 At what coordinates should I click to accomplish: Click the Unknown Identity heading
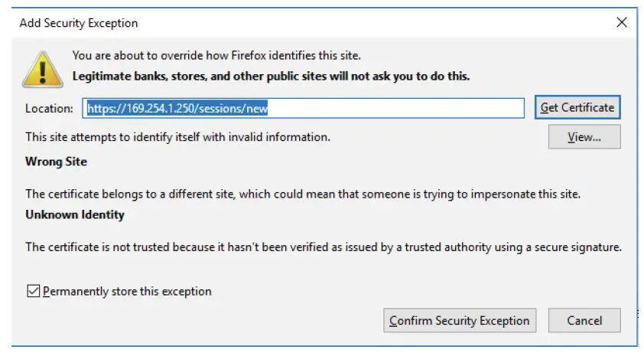(x=75, y=214)
